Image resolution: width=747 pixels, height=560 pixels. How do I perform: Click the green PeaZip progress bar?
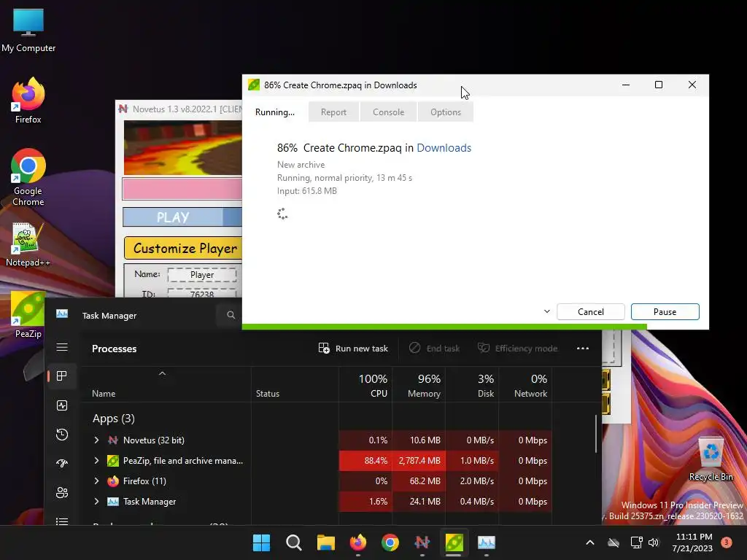(x=444, y=327)
